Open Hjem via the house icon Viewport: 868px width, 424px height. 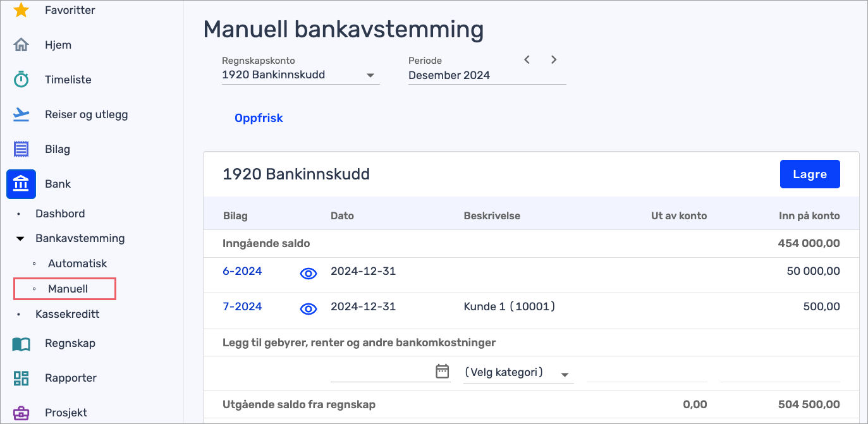coord(21,45)
